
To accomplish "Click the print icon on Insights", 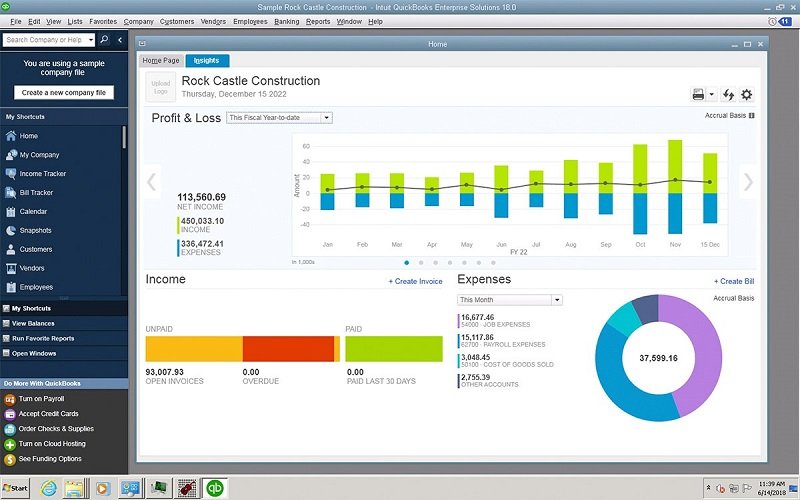I will (x=698, y=94).
